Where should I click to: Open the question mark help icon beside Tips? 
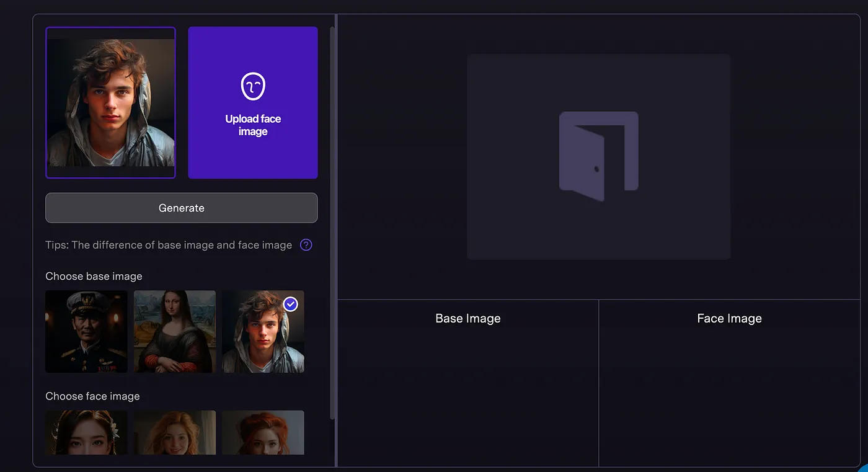[x=306, y=245]
